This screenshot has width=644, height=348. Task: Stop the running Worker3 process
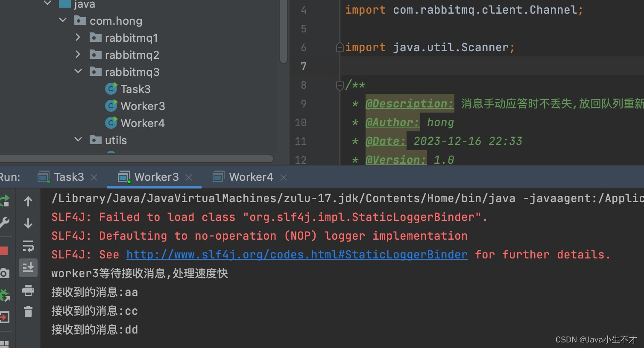[x=4, y=251]
